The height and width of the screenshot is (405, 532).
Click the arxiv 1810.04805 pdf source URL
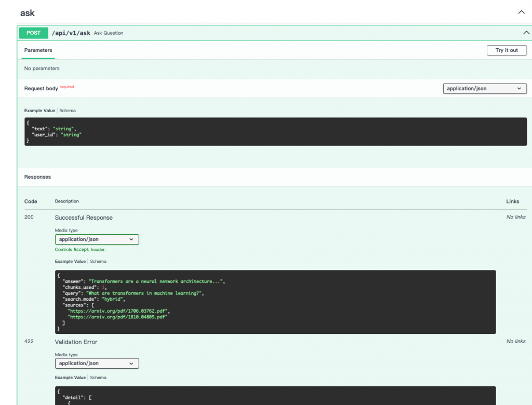(x=117, y=317)
